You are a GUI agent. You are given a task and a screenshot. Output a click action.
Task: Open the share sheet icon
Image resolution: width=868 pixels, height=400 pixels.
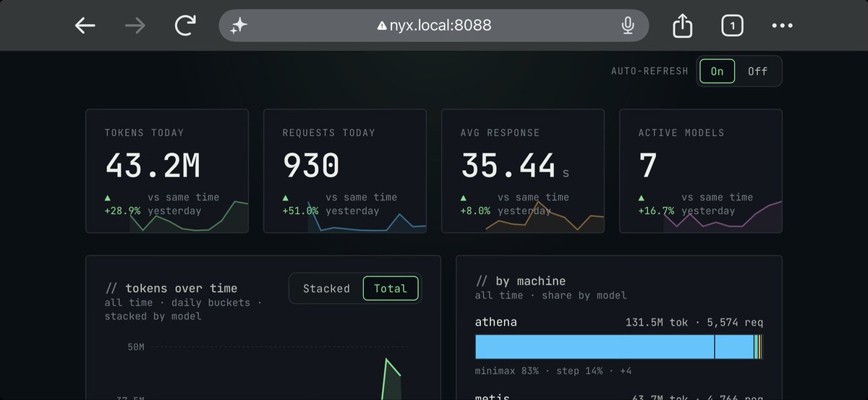tap(682, 26)
